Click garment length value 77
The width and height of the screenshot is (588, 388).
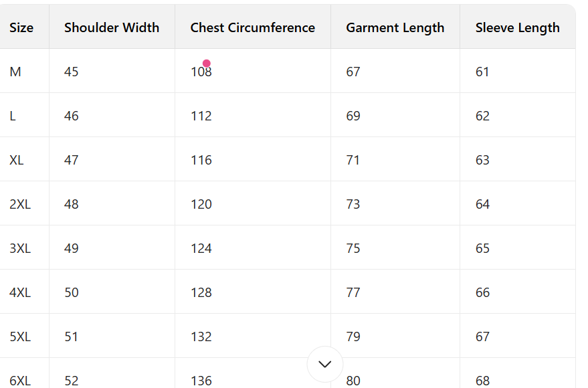coord(353,292)
